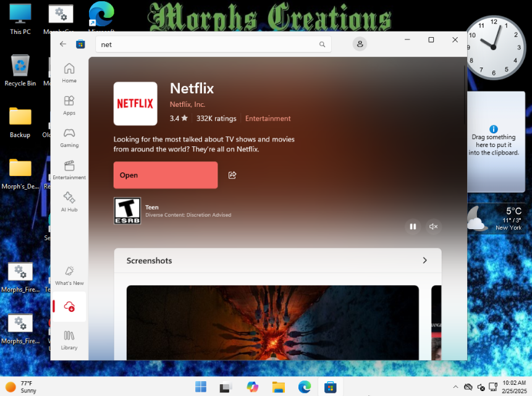
Task: Click the Screenshots heading
Action: (150, 261)
